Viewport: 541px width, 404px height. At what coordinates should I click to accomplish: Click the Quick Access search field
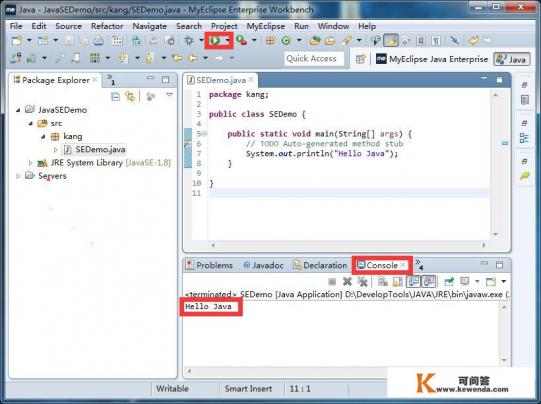pos(314,59)
